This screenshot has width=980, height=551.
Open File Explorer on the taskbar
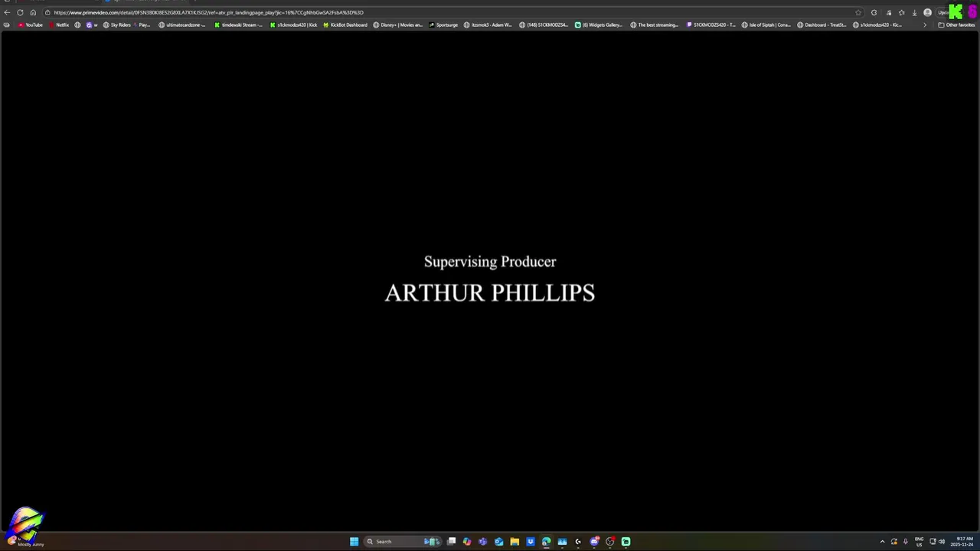point(514,542)
